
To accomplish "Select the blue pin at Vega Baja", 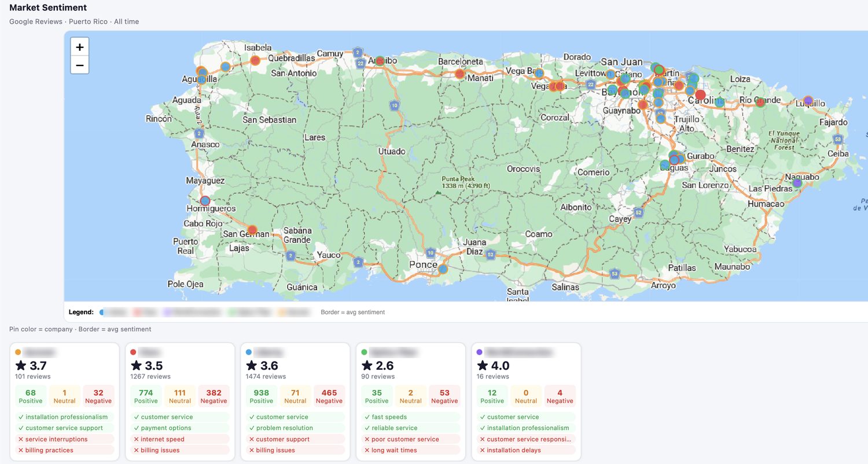I will 539,73.
